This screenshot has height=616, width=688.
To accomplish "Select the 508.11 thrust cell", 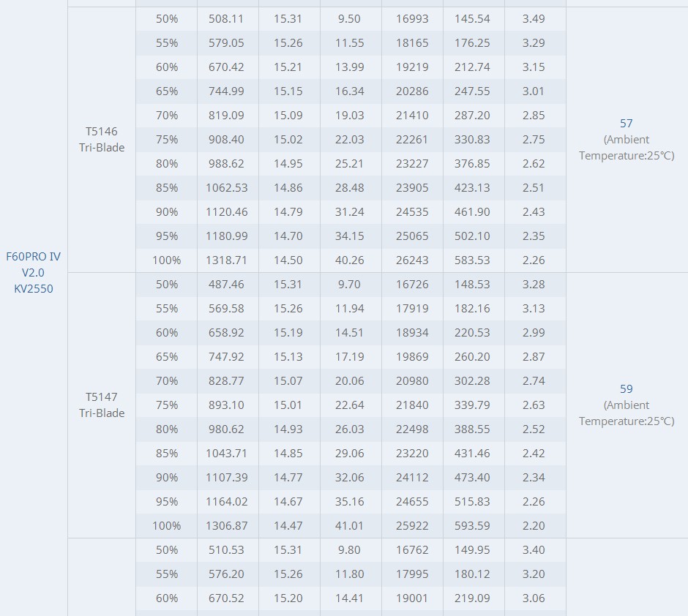I will [226, 19].
